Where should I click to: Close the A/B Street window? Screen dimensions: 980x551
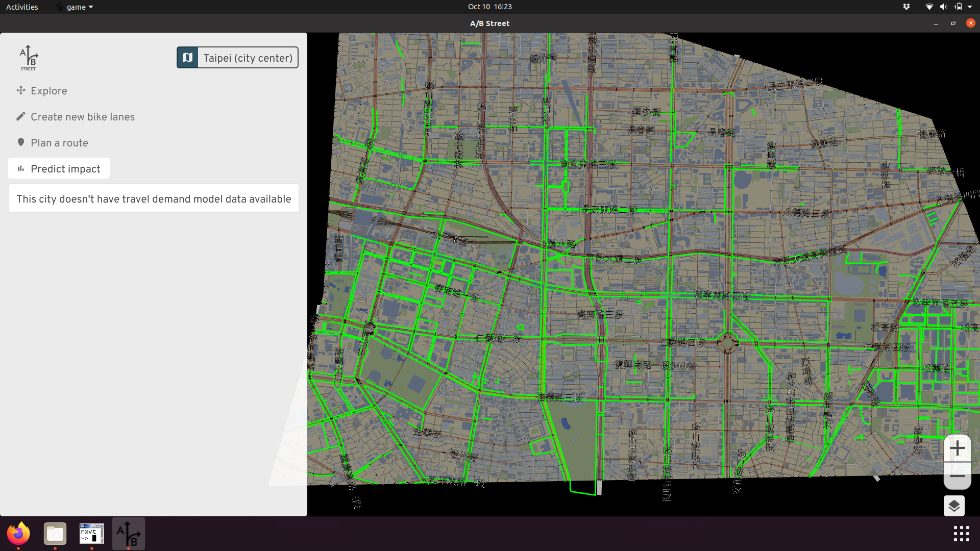(970, 23)
